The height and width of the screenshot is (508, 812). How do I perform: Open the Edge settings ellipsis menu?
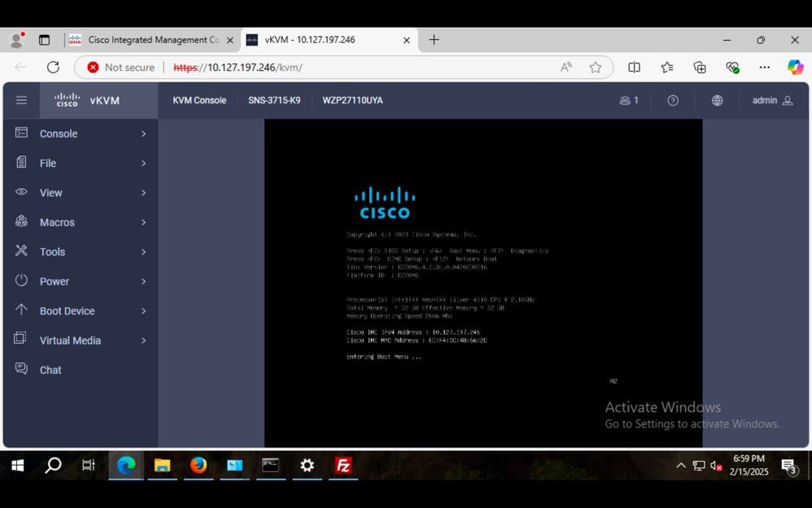point(764,68)
